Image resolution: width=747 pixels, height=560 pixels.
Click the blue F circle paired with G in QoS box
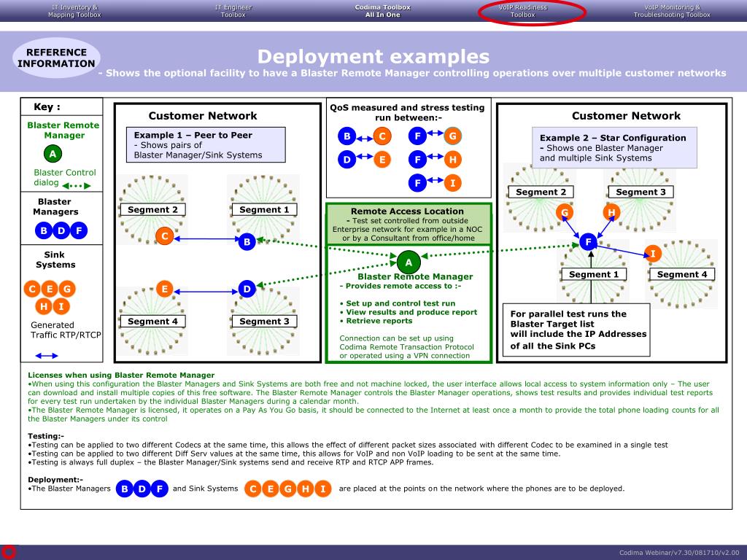[x=418, y=136]
